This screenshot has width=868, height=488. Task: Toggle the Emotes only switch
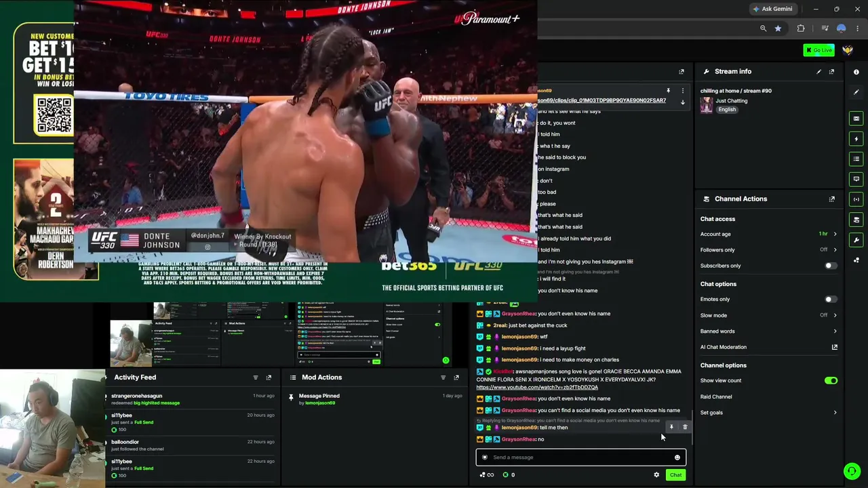[831, 299]
